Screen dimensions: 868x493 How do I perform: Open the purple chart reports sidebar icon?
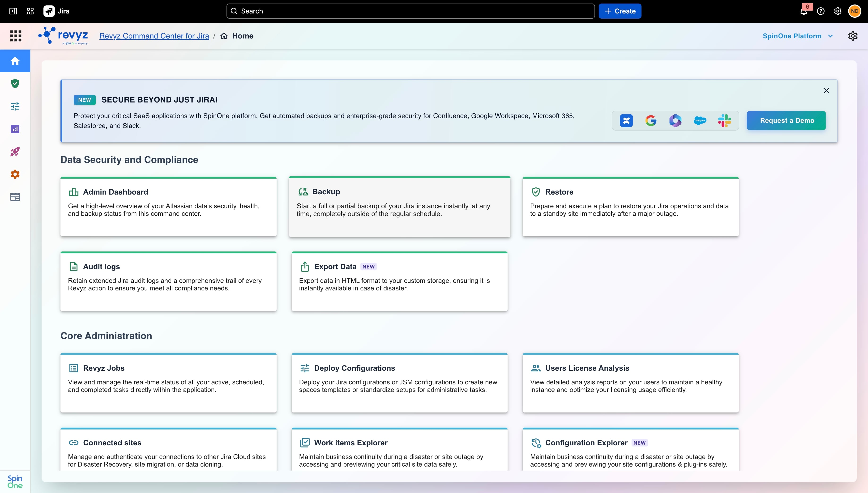pos(15,129)
